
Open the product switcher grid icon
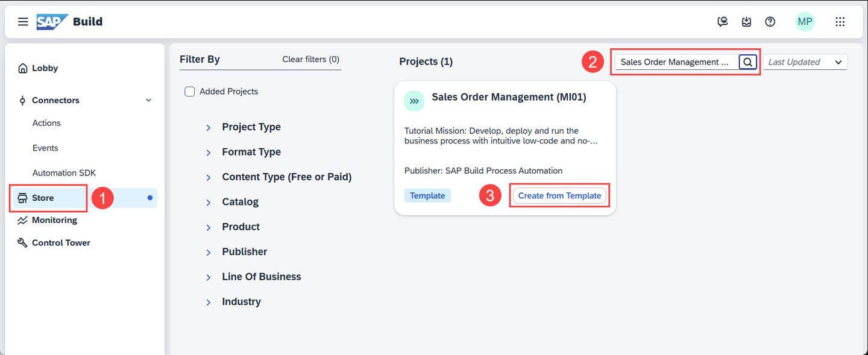tap(840, 22)
